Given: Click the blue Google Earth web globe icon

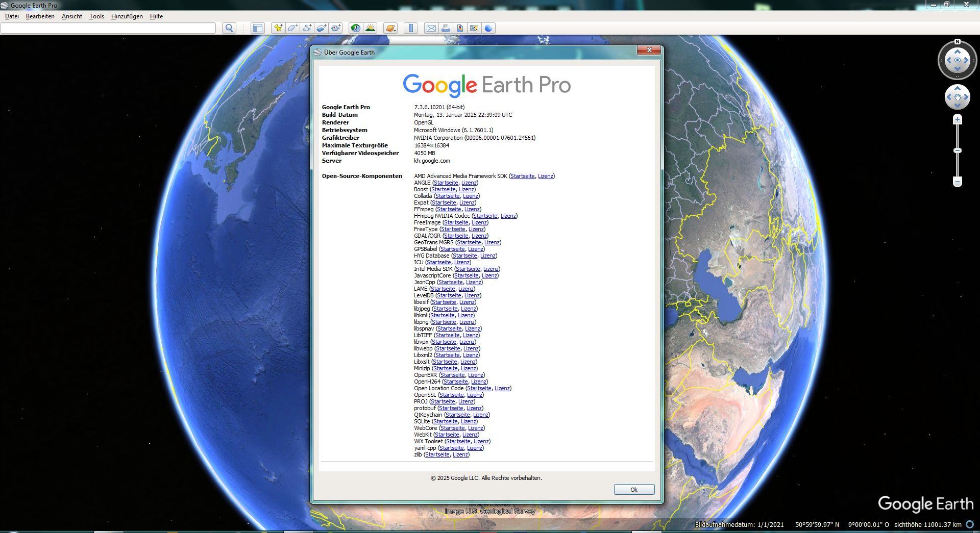Looking at the screenshot, I should pos(488,28).
